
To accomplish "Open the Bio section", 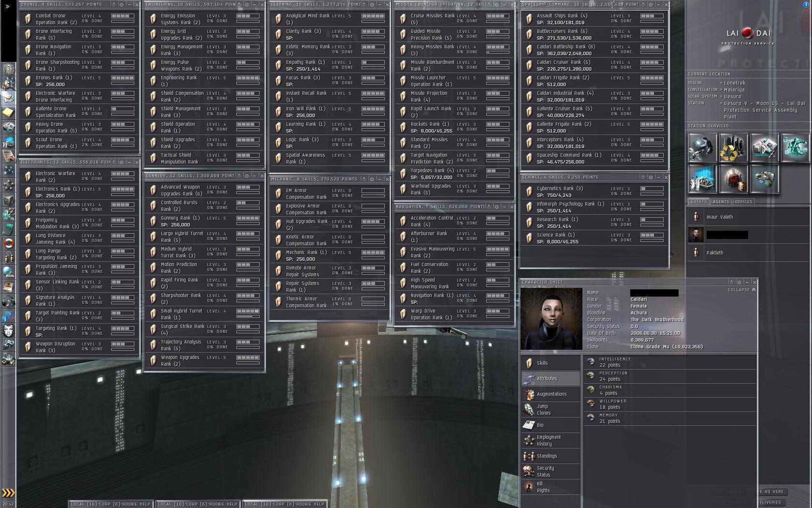I will click(x=551, y=425).
